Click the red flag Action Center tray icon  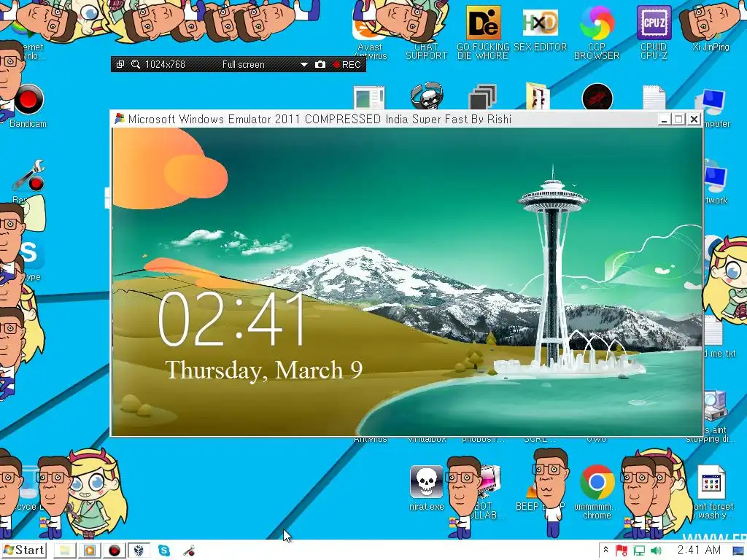point(621,551)
